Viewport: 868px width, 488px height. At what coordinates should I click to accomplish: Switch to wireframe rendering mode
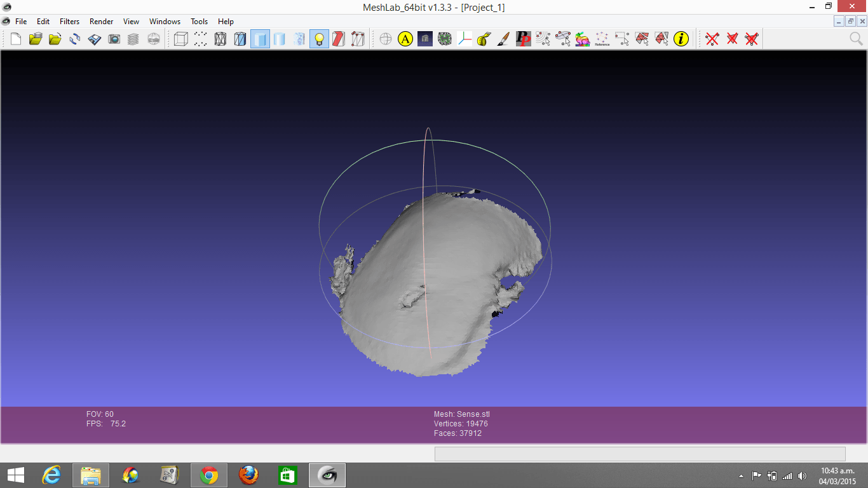point(220,39)
